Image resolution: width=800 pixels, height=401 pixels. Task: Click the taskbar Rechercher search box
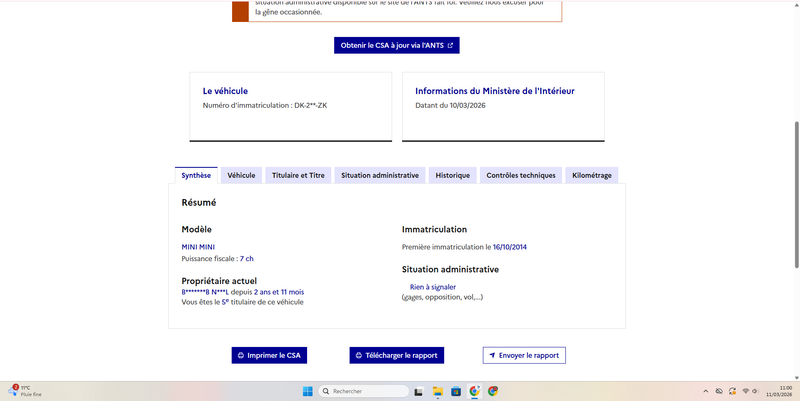coord(364,391)
